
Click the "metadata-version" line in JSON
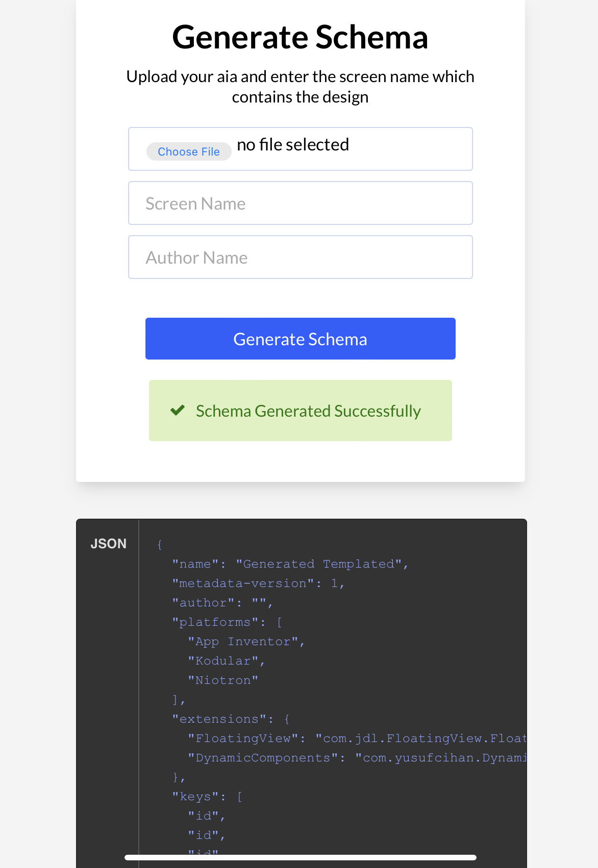click(258, 583)
